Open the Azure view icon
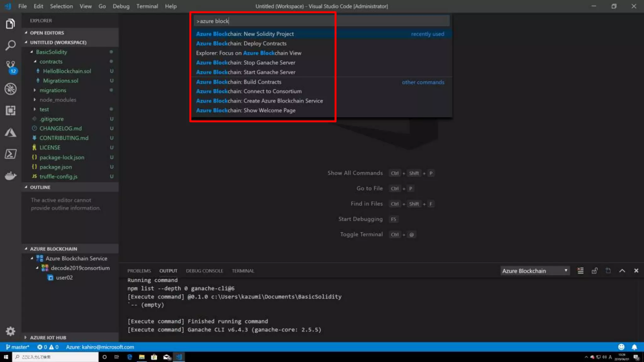644x362 pixels. [x=10, y=132]
